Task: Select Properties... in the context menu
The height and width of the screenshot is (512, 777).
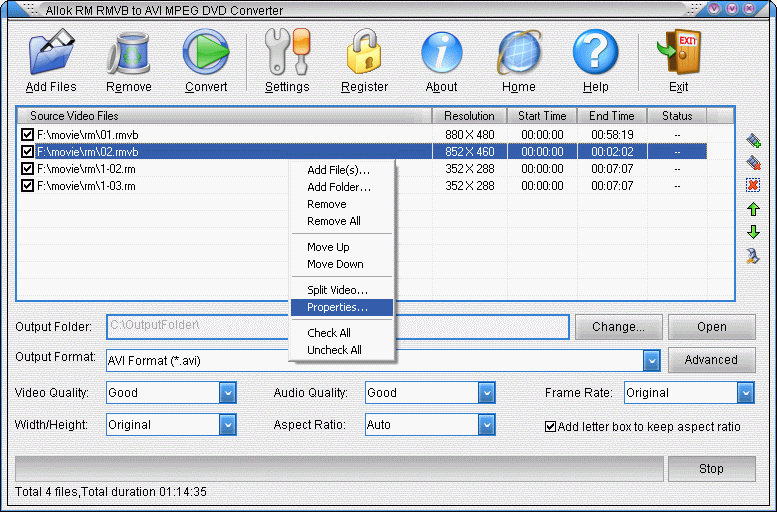Action: point(337,307)
